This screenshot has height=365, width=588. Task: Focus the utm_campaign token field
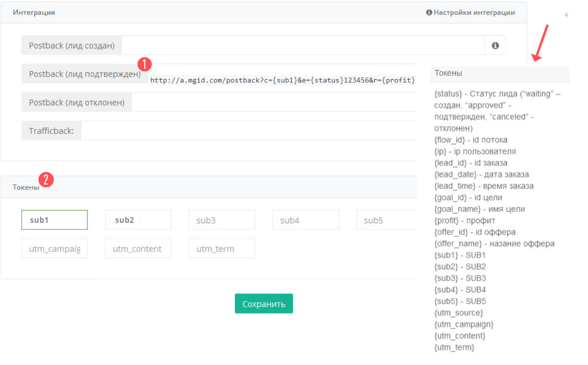(54, 249)
